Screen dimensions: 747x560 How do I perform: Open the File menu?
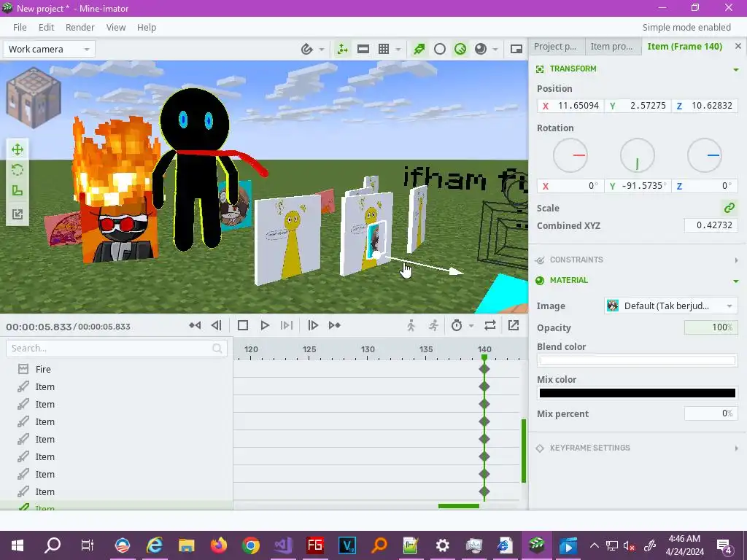coord(20,27)
